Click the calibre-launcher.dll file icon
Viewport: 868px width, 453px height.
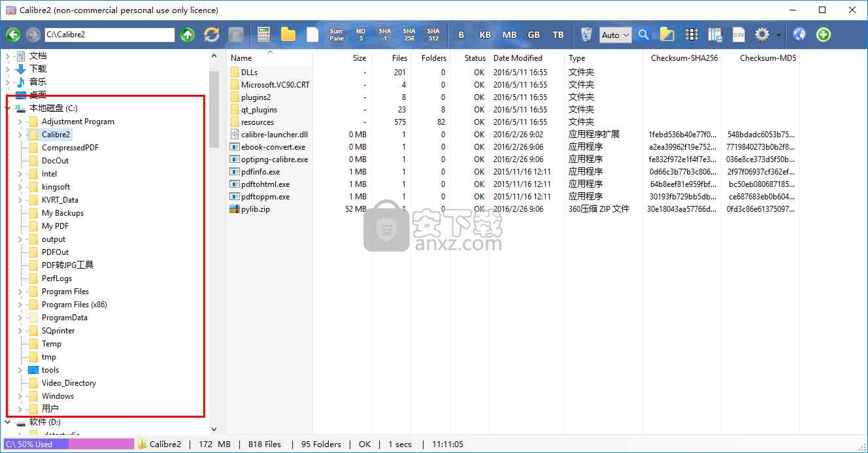click(x=235, y=135)
